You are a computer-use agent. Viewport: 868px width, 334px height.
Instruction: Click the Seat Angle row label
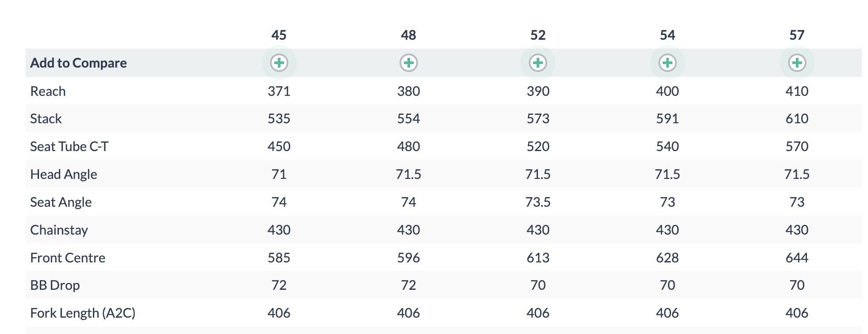point(61,202)
